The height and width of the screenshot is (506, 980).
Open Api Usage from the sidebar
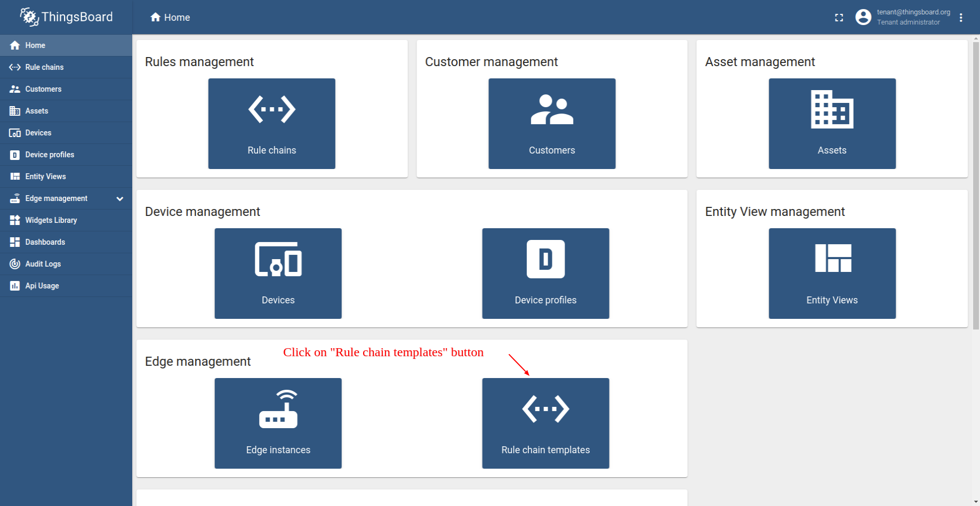[42, 286]
